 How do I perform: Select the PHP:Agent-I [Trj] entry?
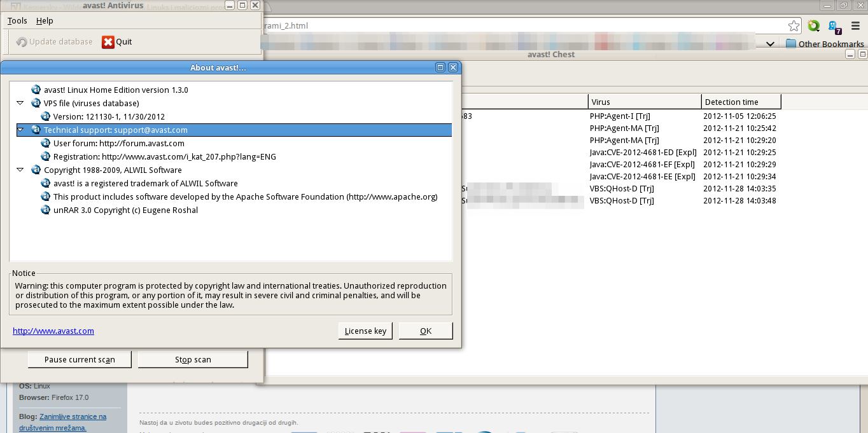620,116
